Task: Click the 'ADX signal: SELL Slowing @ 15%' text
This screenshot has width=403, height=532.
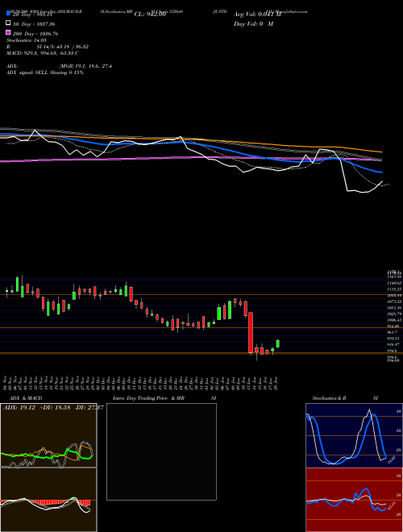Action: point(45,73)
